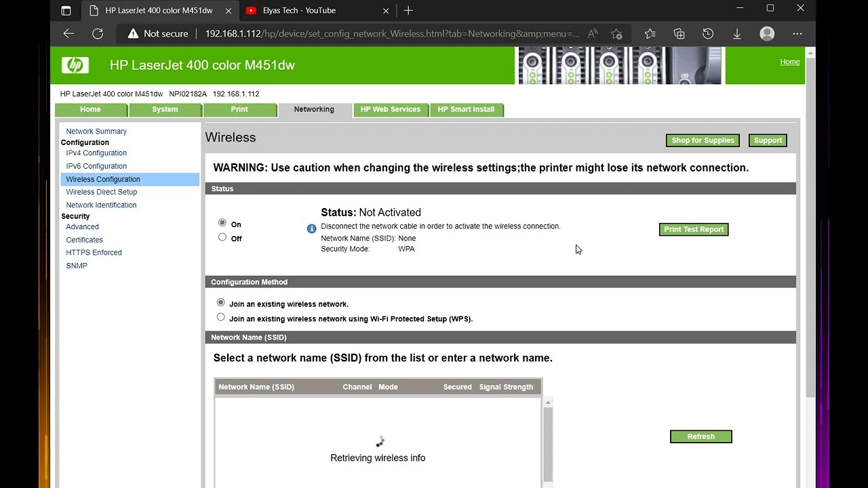Screen dimensions: 868x488
Task: Open the Favorites list icon
Action: [x=650, y=33]
